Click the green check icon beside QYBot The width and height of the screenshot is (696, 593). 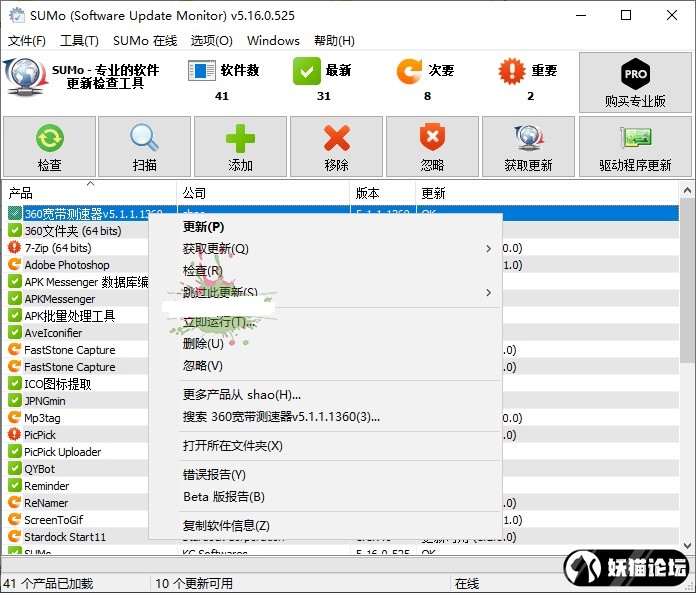tap(15, 468)
